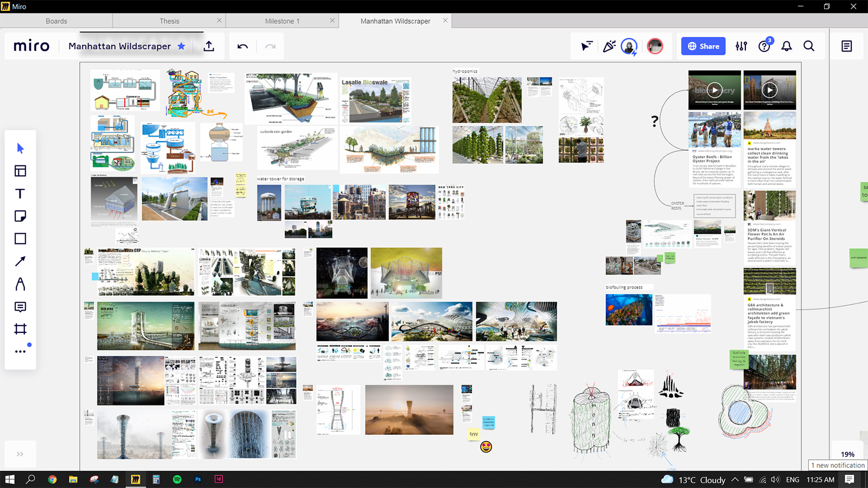Expand the collapsed left panel chevrons
This screenshot has height=488, width=868.
point(20,454)
